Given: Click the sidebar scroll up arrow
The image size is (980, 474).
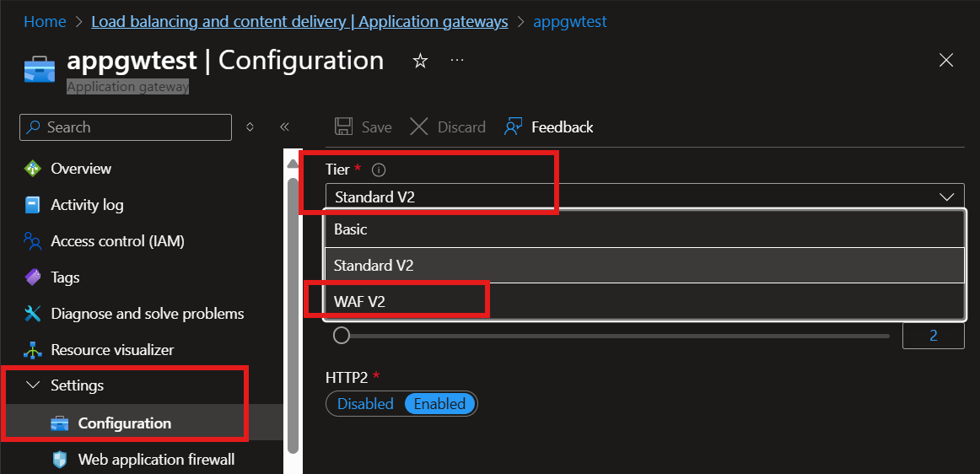Looking at the screenshot, I should click(292, 164).
